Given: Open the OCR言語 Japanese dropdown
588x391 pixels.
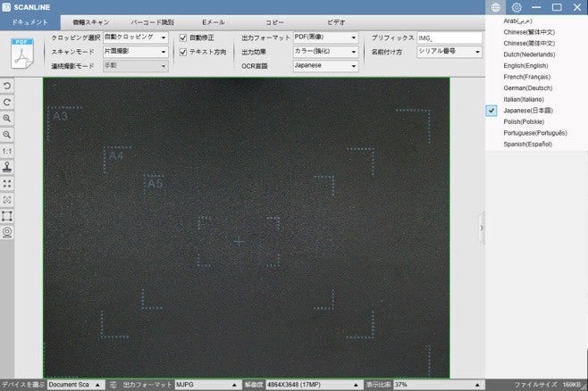Looking at the screenshot, I should pyautogui.click(x=325, y=66).
